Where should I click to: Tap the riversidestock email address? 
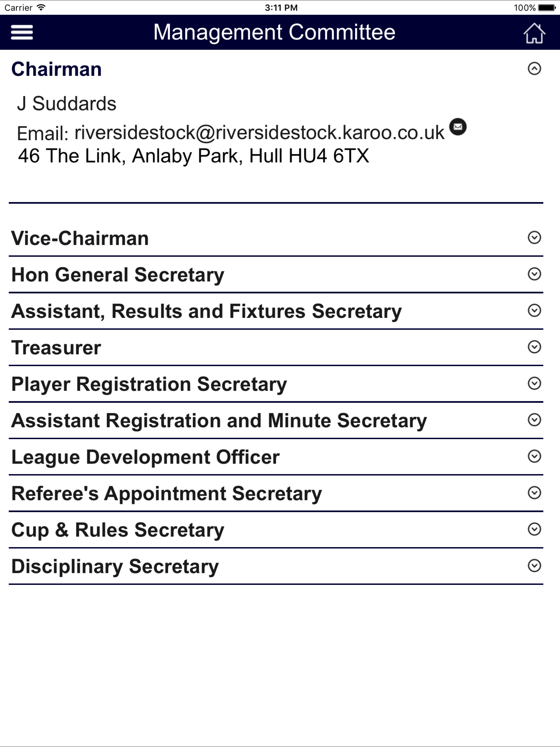pos(259,132)
